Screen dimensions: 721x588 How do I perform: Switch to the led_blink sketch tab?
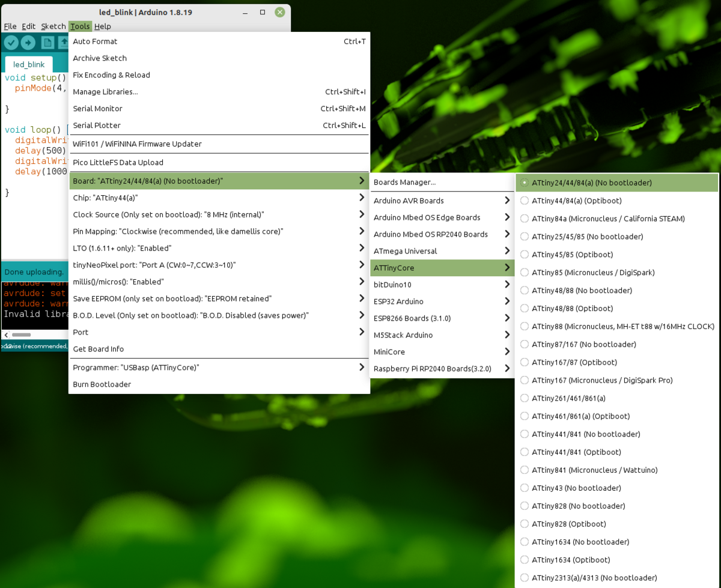tap(29, 64)
